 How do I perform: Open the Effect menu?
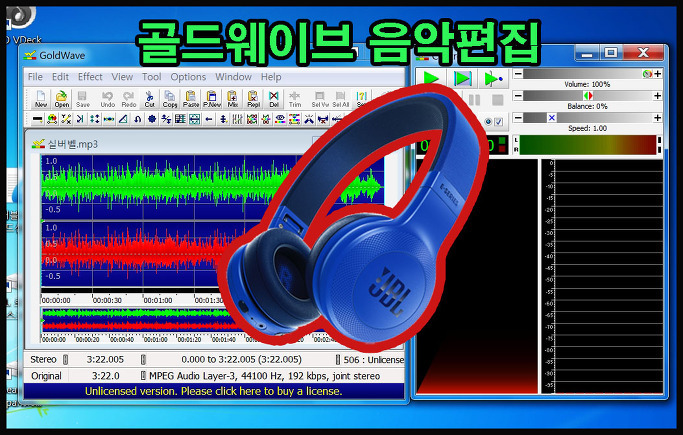pos(90,77)
